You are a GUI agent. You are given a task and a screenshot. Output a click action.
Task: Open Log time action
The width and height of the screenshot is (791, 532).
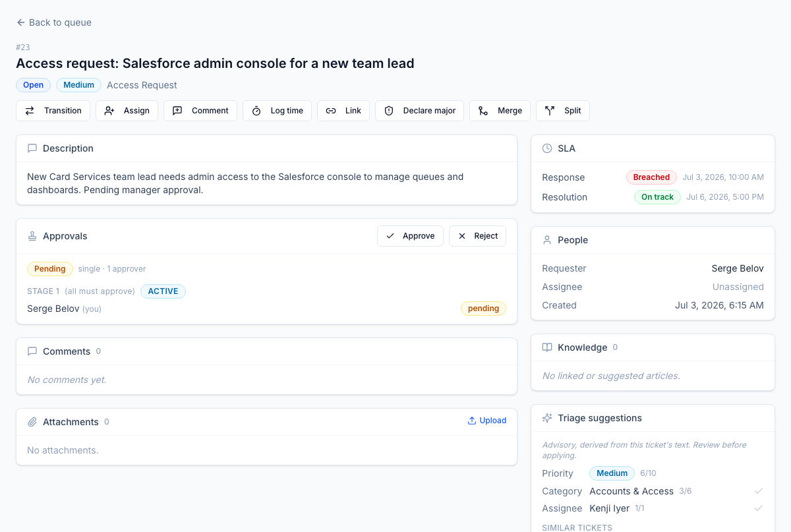click(277, 111)
